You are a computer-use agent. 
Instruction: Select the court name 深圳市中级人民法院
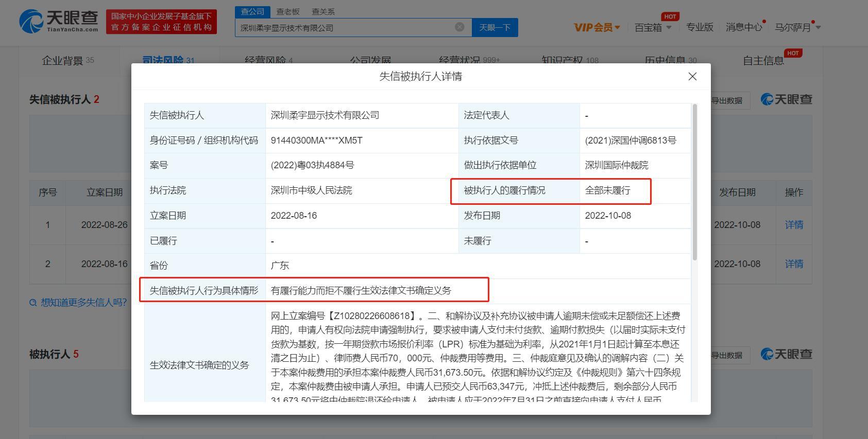coord(312,190)
